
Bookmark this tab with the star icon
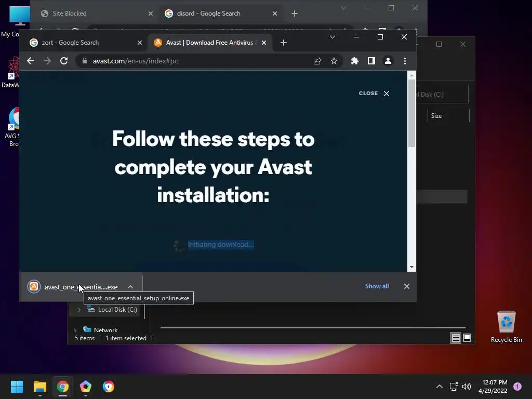[334, 61]
